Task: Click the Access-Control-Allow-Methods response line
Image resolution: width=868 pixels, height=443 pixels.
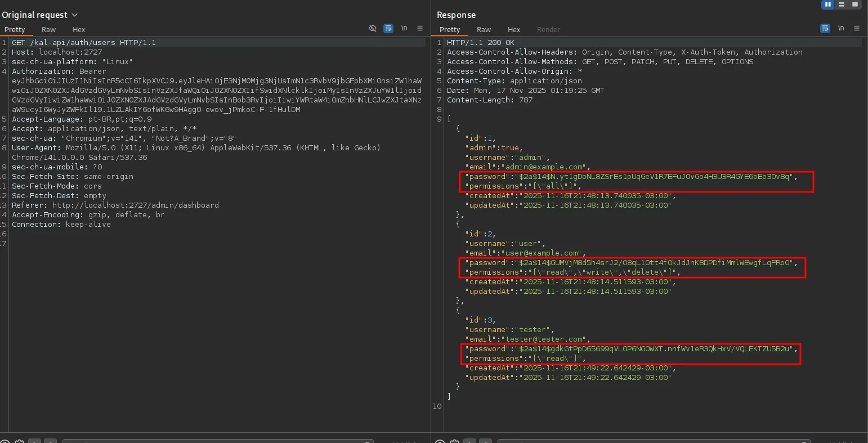Action: (x=600, y=62)
